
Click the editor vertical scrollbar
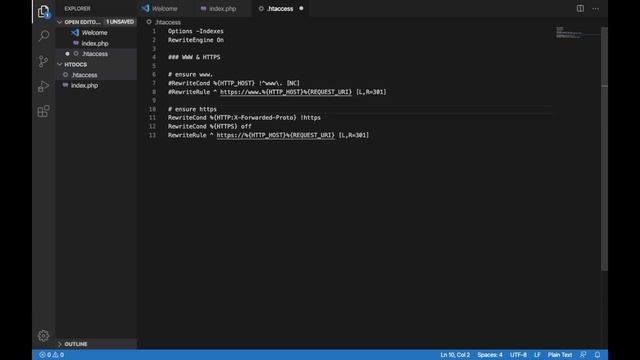coord(604,148)
